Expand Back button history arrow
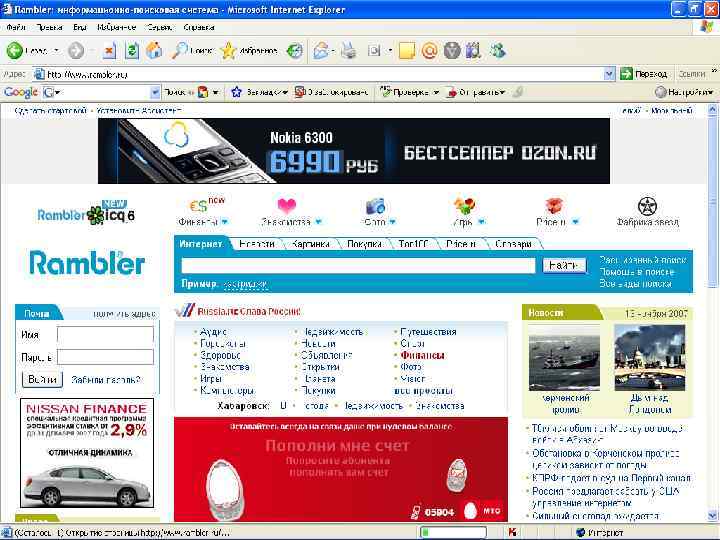 tap(56, 51)
